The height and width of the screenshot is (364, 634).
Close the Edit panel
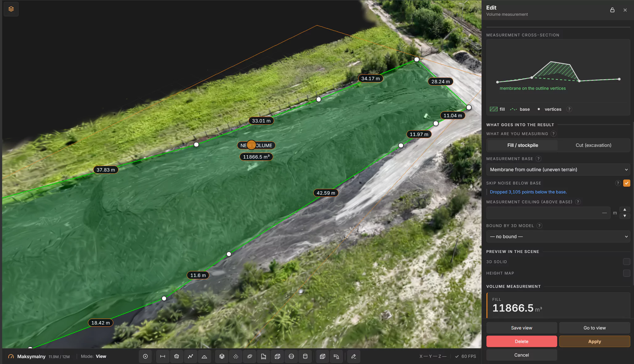625,10
